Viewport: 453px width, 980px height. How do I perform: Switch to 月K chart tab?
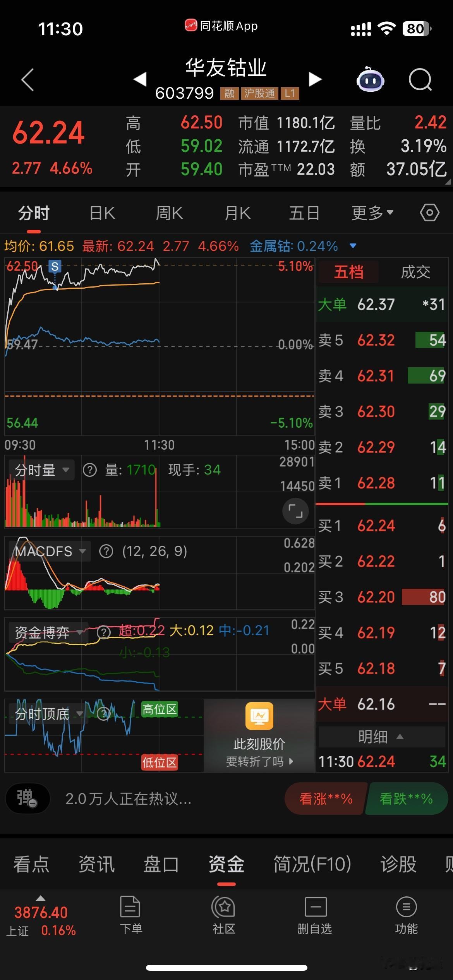237,213
